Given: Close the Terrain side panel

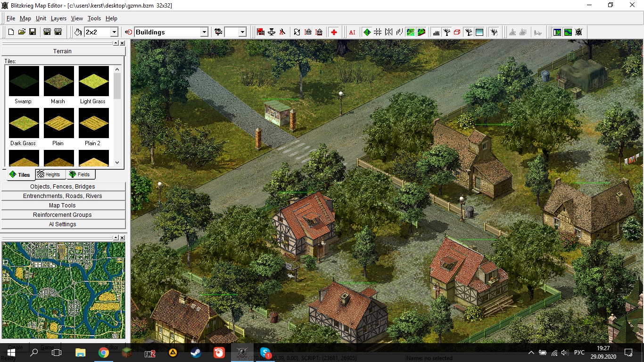Looking at the screenshot, I should click(122, 43).
